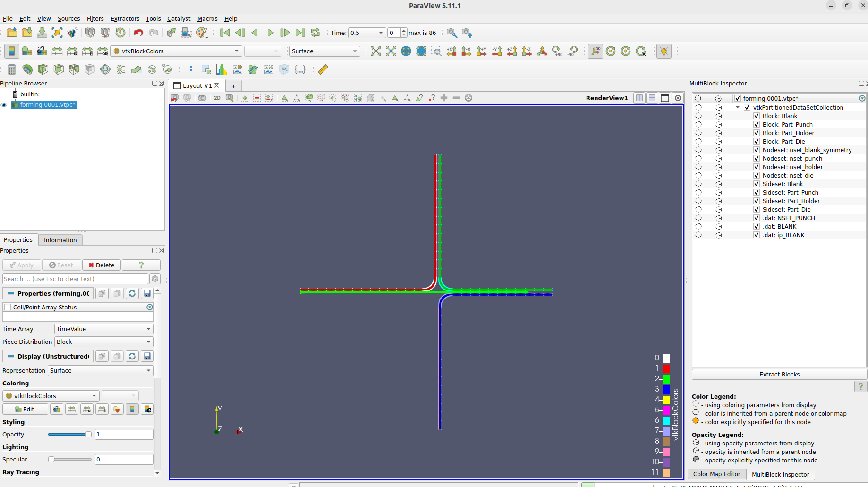Open the Filters menu
The width and height of the screenshot is (868, 487).
point(95,19)
